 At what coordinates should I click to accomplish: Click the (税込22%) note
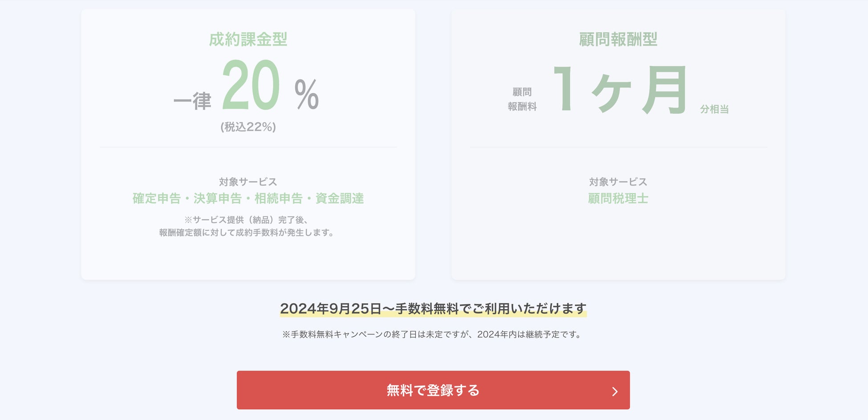point(248,127)
